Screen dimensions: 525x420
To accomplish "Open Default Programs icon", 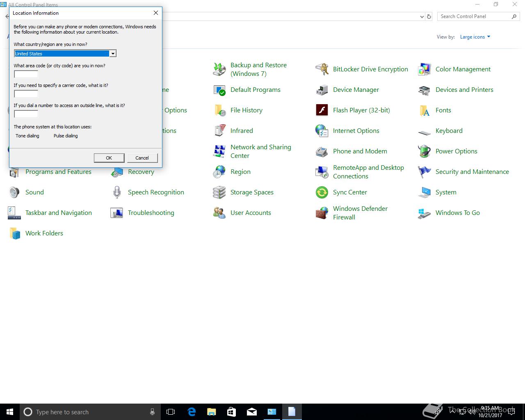I will point(219,90).
